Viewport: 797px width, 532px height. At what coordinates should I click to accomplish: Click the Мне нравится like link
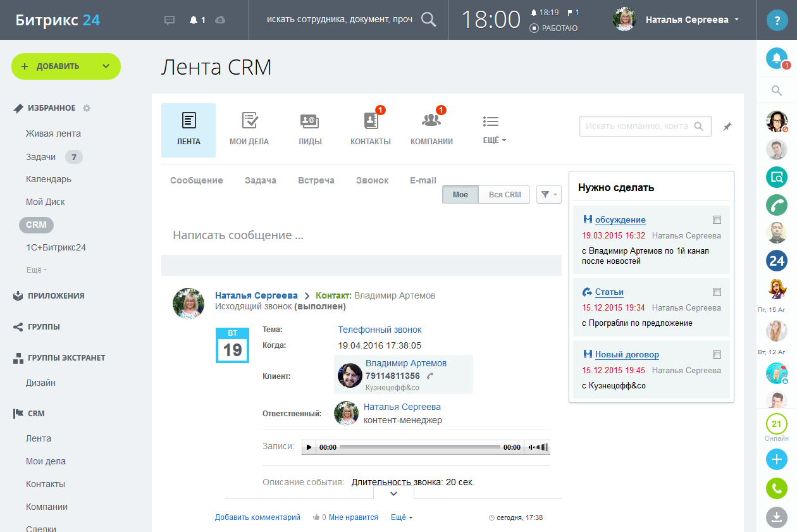point(354,517)
